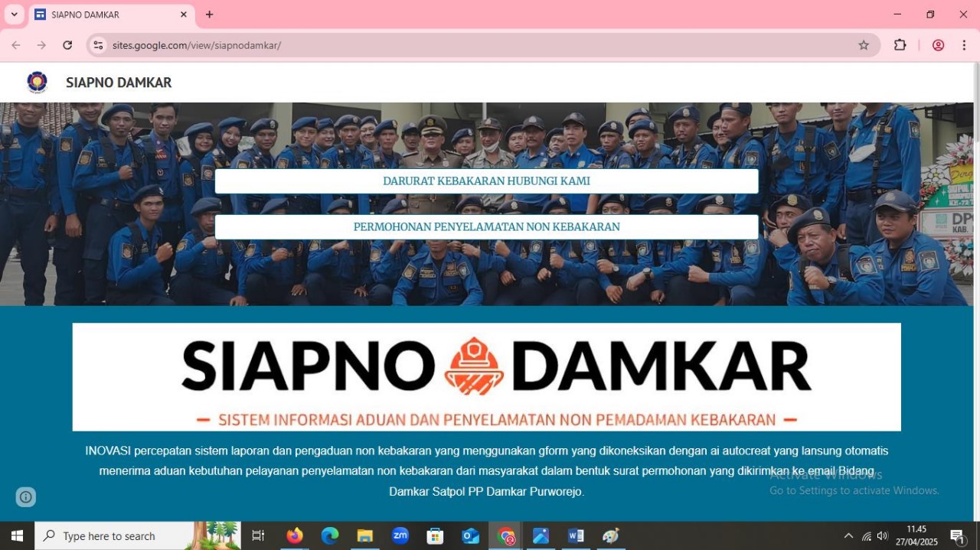Bookmark the page using the star icon
Image resolution: width=980 pixels, height=550 pixels.
[864, 45]
